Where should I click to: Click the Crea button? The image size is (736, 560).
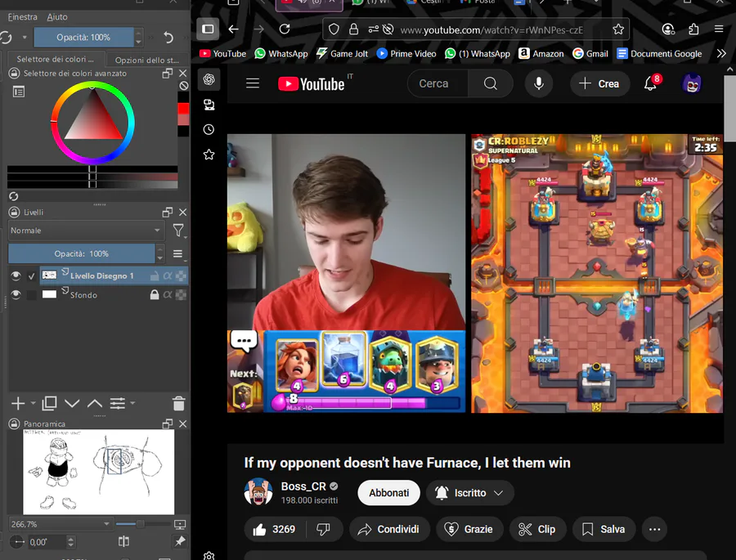[599, 83]
